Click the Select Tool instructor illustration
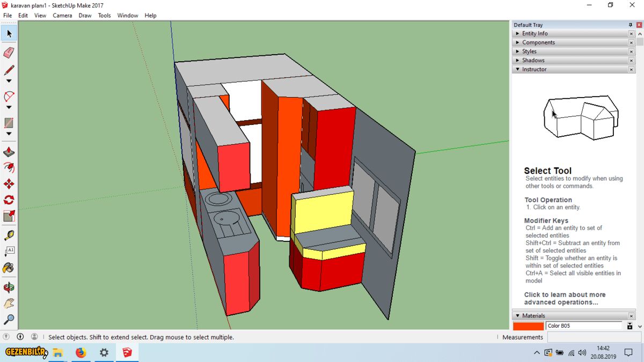644x362 pixels. click(581, 119)
